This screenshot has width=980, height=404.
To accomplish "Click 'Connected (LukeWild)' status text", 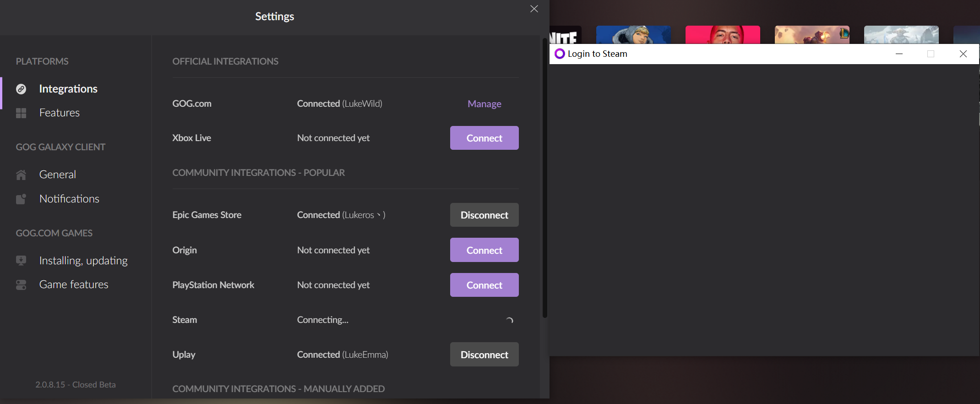I will [x=339, y=104].
